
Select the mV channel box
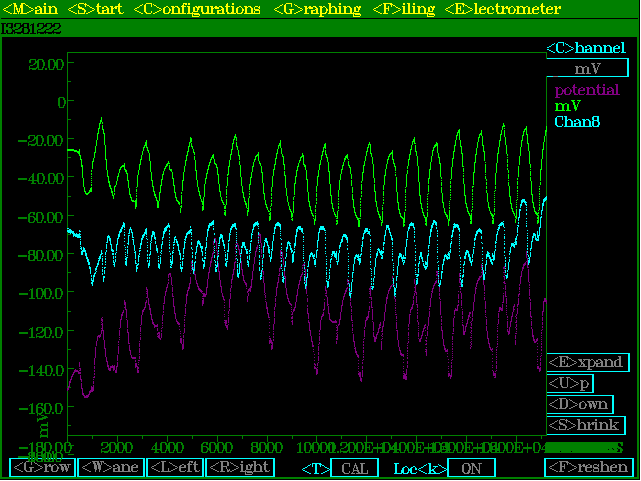coord(587,68)
